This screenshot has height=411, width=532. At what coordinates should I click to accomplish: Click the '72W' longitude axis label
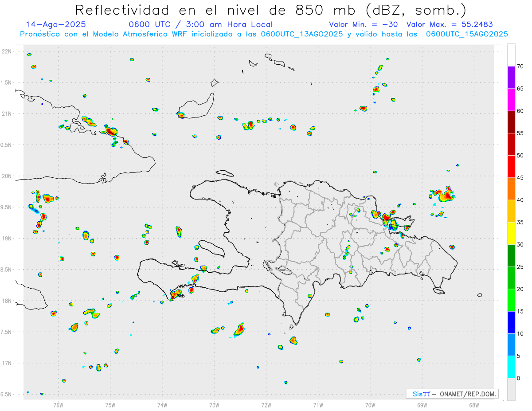[266, 404]
